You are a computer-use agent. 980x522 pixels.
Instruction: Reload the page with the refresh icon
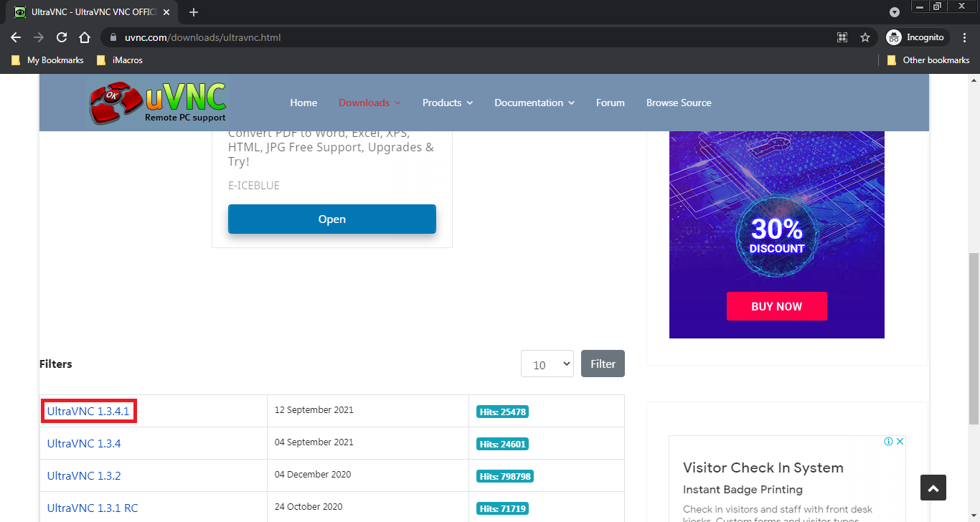point(62,37)
